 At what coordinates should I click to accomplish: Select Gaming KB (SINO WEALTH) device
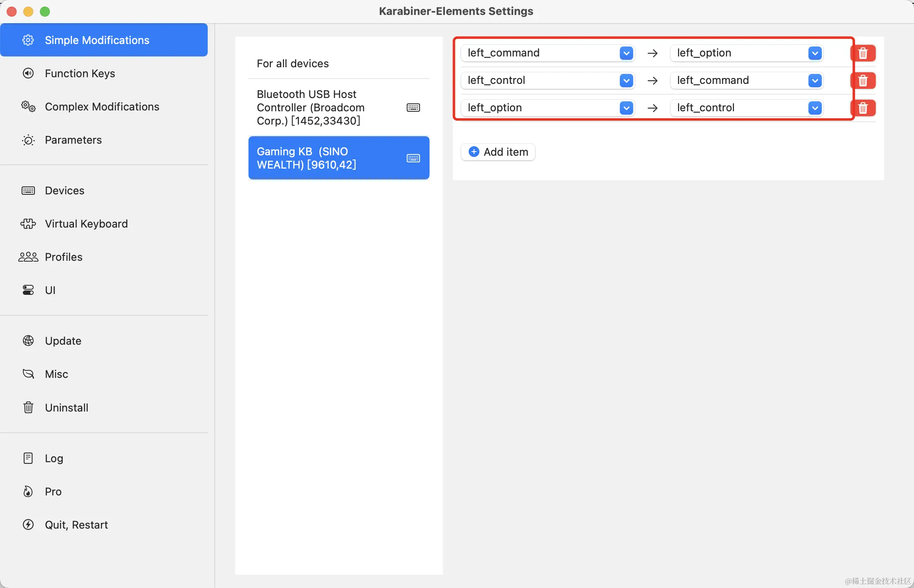pos(339,158)
